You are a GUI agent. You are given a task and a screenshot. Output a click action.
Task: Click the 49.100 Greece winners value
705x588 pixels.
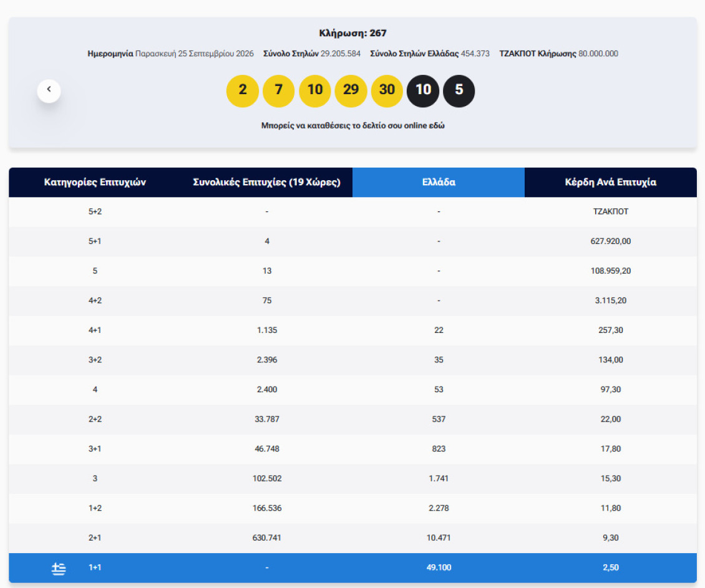point(439,567)
